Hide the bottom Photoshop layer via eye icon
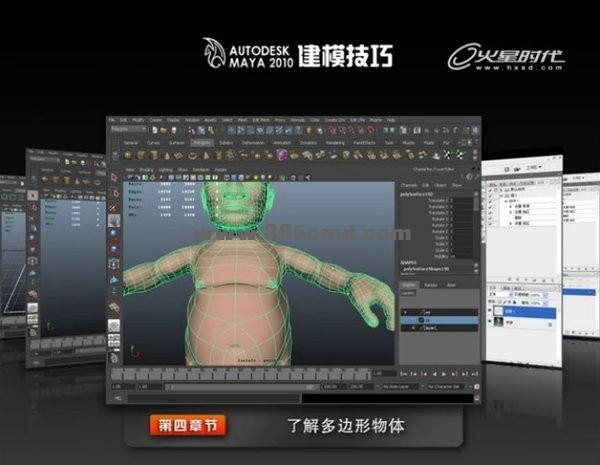This screenshot has height=465, width=600. [x=490, y=322]
